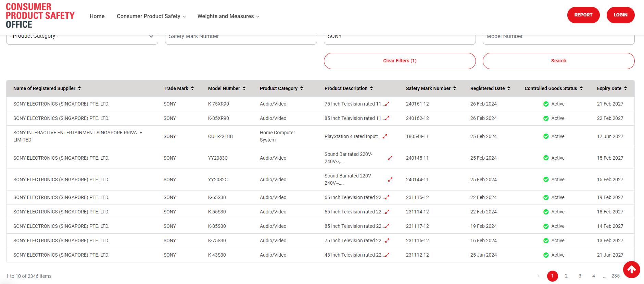Screen dimensions: 644x284
Task: Jump to last page 235
Action: pos(616,276)
